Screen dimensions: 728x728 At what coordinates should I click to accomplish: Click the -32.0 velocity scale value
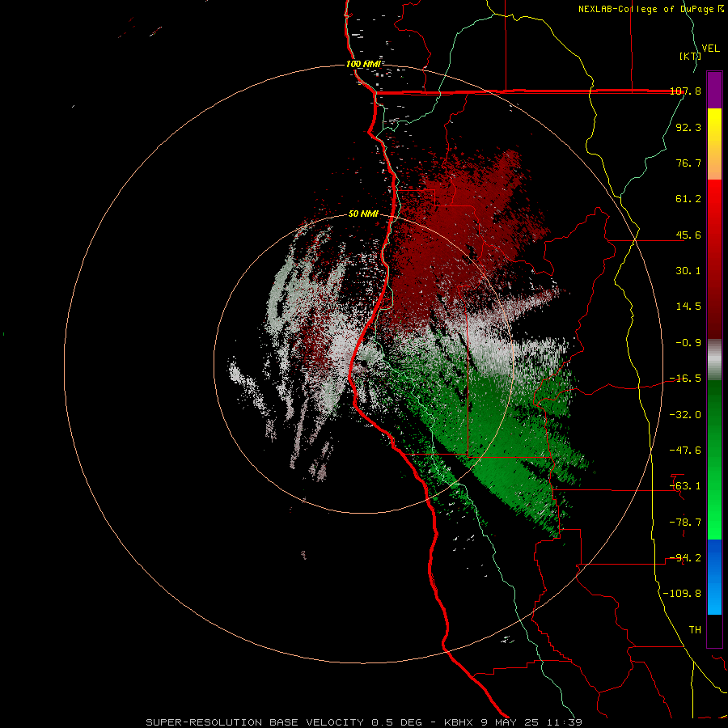tap(685, 415)
